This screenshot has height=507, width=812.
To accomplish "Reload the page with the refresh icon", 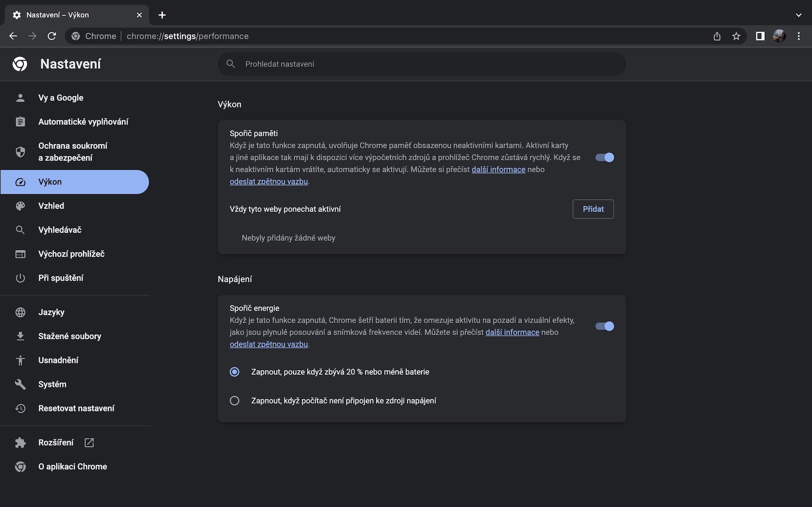I will [52, 36].
